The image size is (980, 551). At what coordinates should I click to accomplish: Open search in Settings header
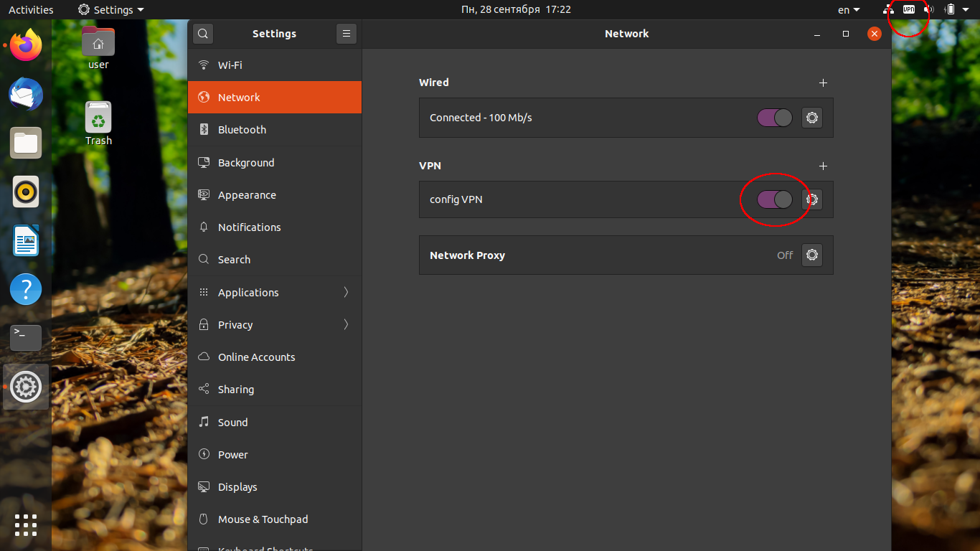pyautogui.click(x=203, y=34)
